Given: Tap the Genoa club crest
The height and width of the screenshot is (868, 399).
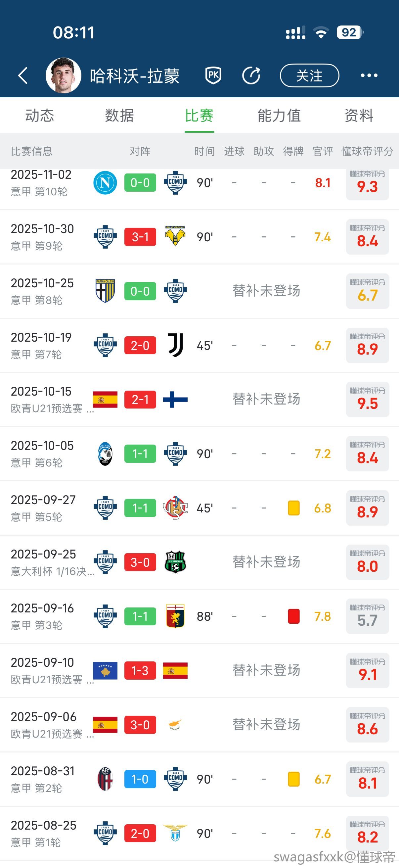Looking at the screenshot, I should [175, 616].
